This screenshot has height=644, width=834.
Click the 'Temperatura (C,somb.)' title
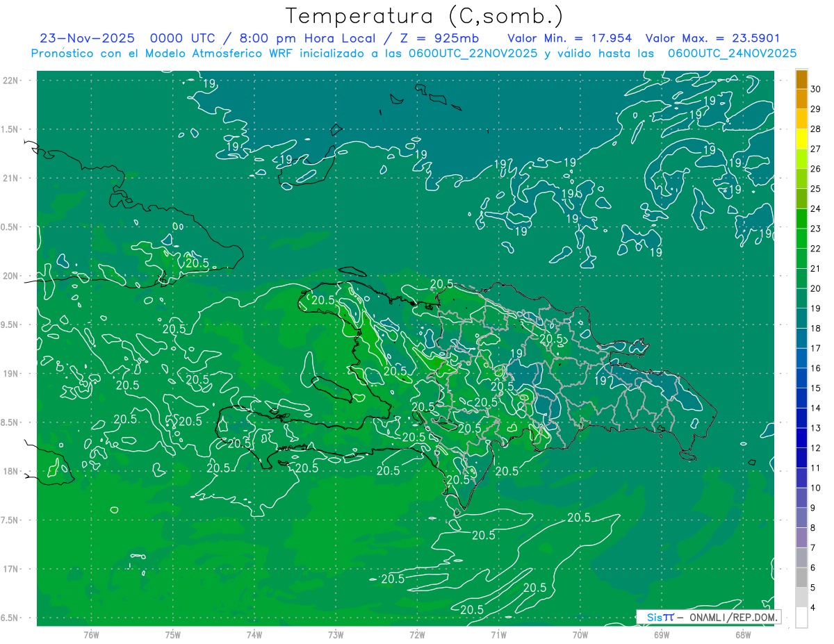click(x=425, y=15)
